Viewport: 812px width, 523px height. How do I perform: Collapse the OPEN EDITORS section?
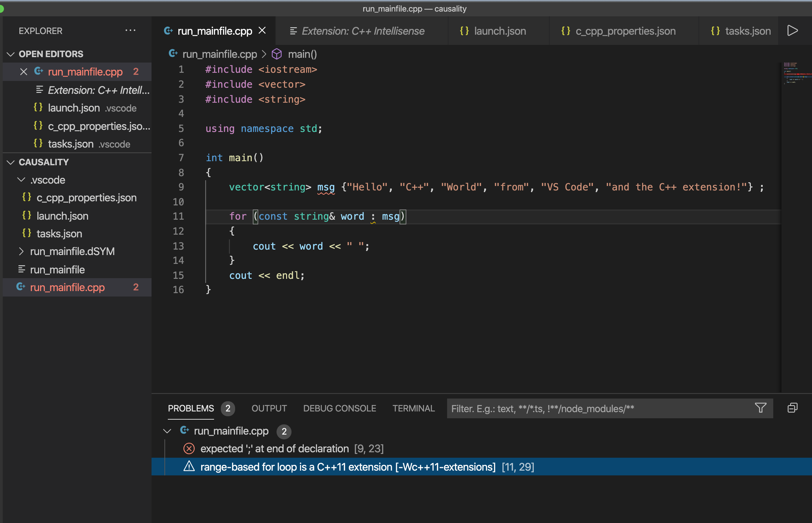point(11,54)
